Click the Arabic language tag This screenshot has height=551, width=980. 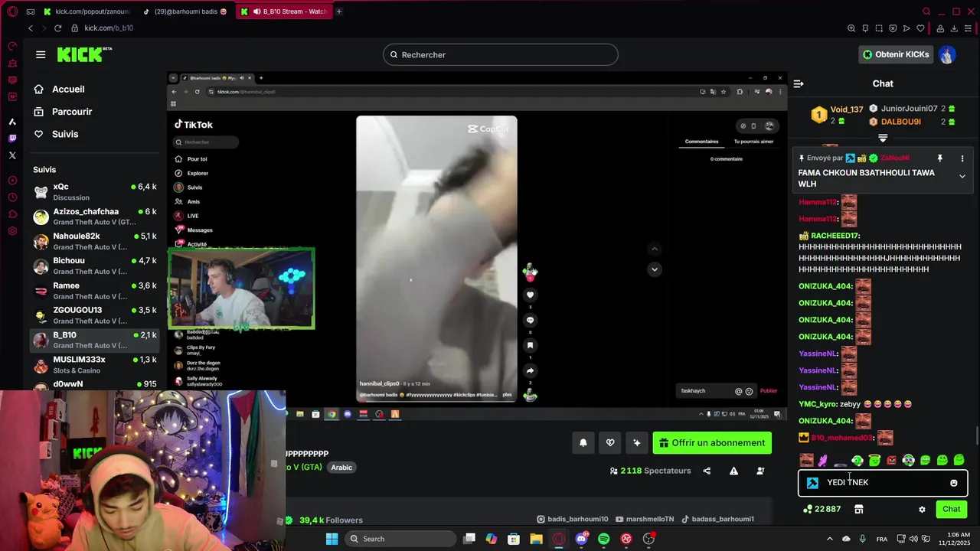[341, 468]
